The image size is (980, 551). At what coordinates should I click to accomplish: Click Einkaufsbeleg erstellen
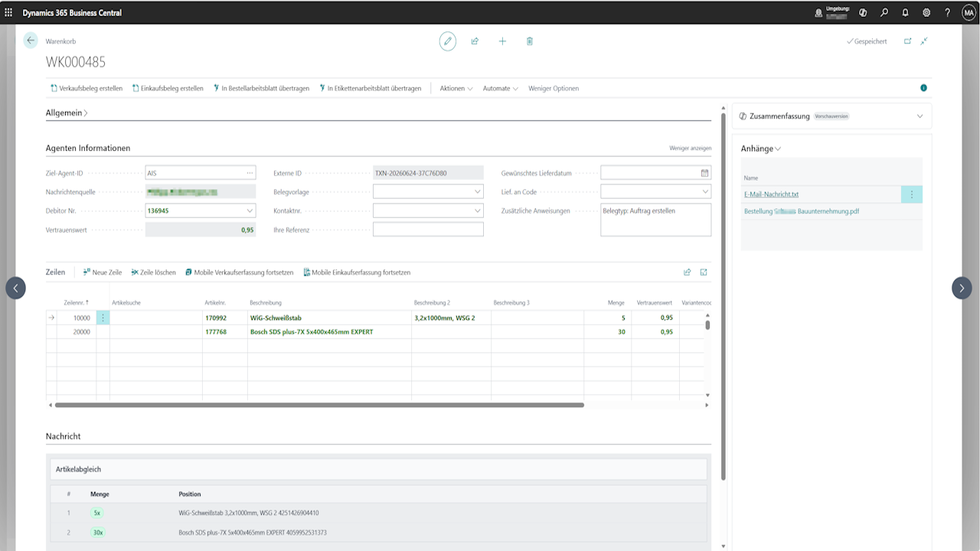168,89
